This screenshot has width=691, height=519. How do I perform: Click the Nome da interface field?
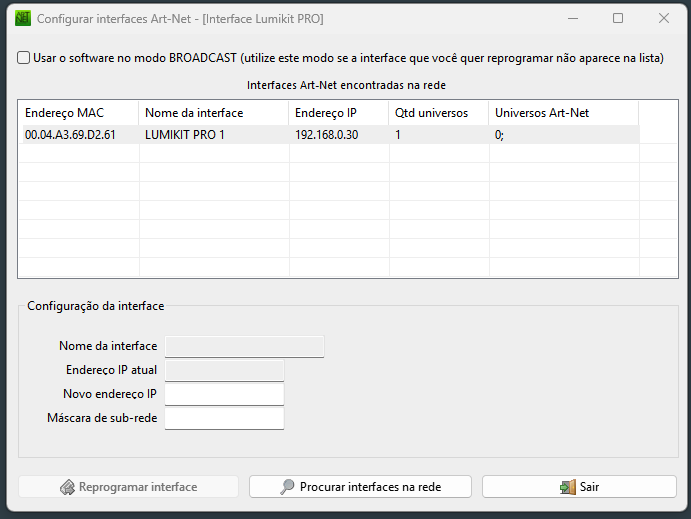[245, 346]
